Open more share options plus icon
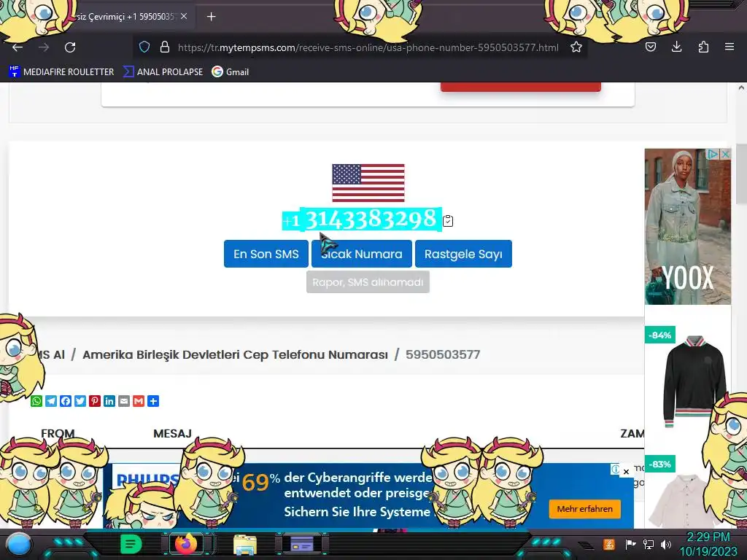Screen dimensions: 747x560 pyautogui.click(x=153, y=401)
